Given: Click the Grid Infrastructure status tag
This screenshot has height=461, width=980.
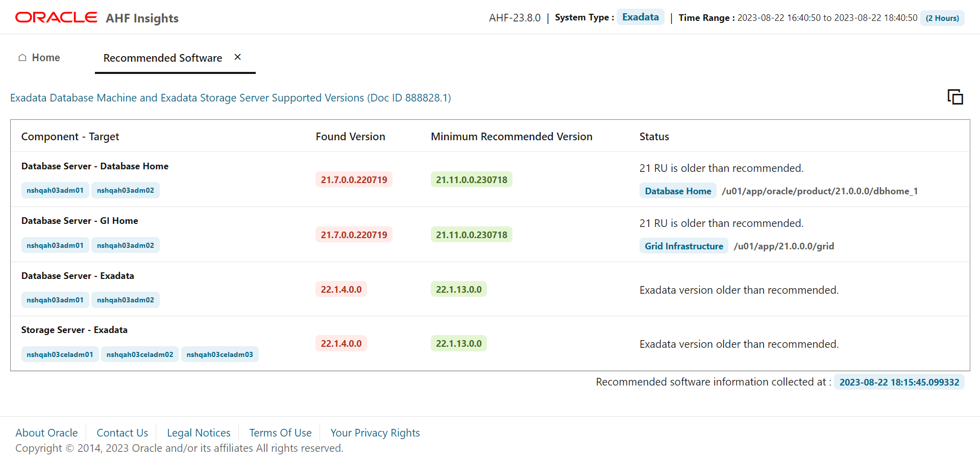Looking at the screenshot, I should point(684,246).
